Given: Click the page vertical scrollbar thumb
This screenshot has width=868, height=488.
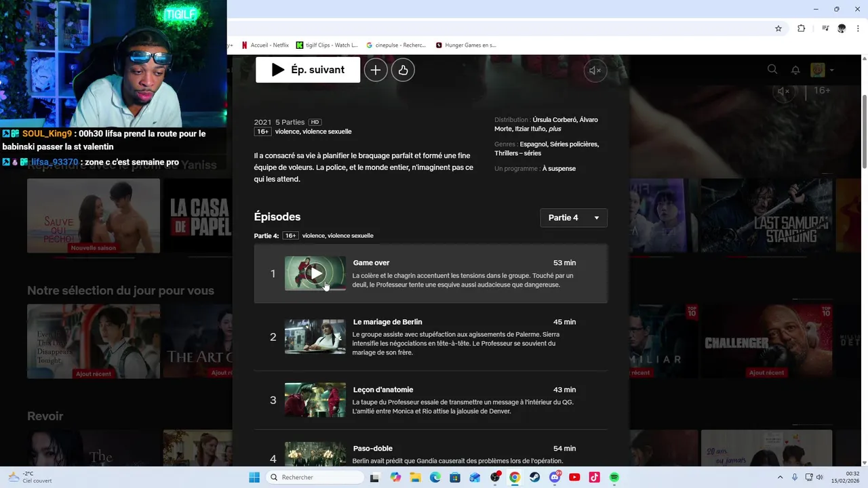Looking at the screenshot, I should click(x=864, y=131).
